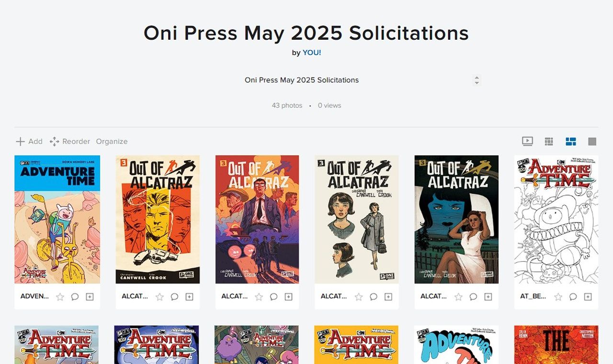Click the ADVEN... photo title
This screenshot has width=613, height=364.
[x=34, y=297]
